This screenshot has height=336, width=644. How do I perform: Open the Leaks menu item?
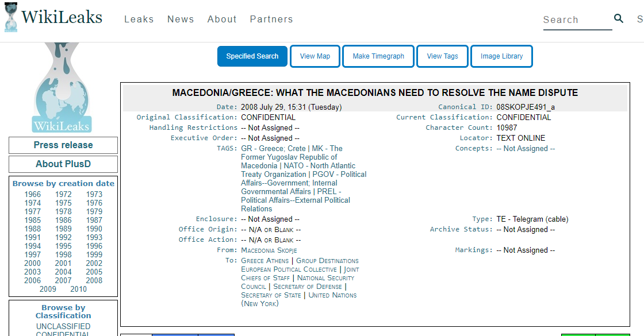click(139, 19)
